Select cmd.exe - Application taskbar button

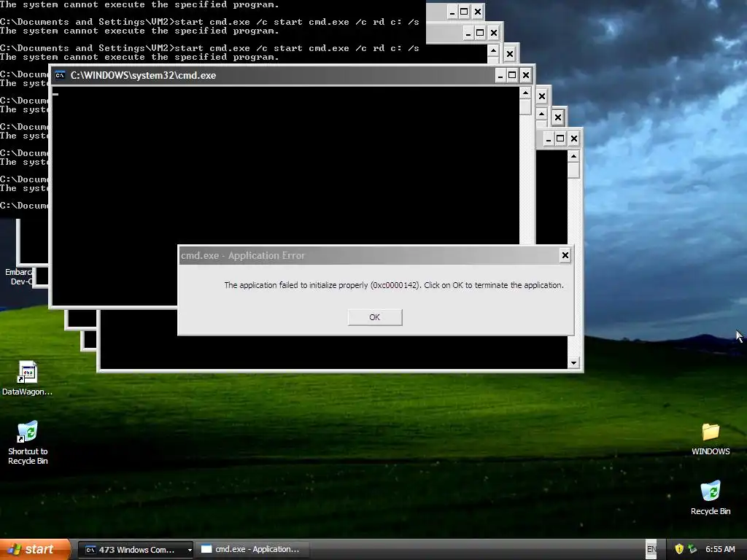253,550
